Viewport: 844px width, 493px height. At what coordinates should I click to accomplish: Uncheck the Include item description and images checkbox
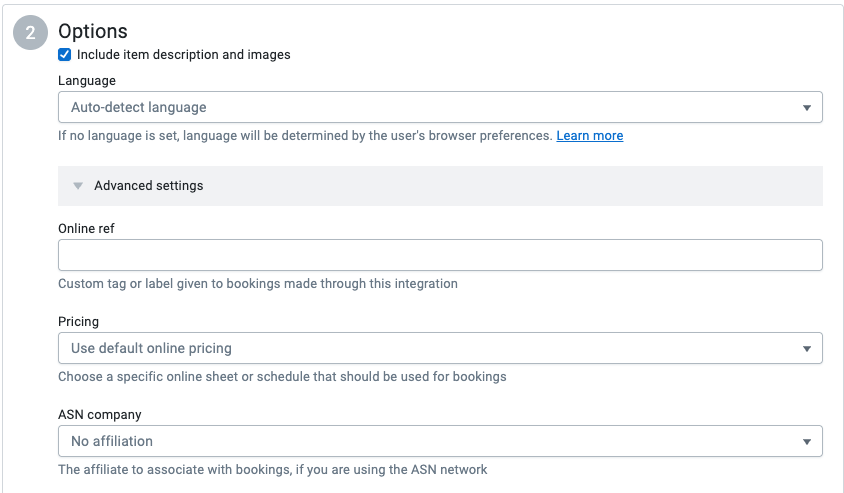(65, 55)
